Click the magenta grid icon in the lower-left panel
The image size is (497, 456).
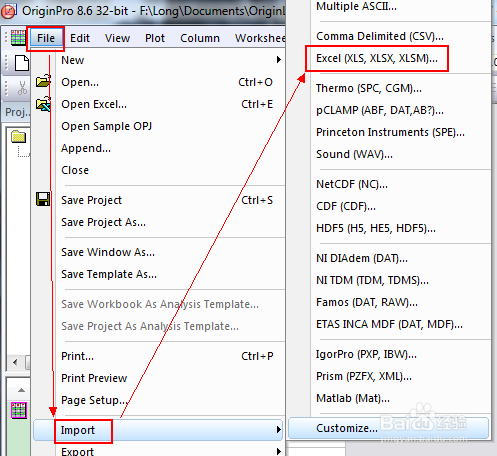[x=19, y=410]
